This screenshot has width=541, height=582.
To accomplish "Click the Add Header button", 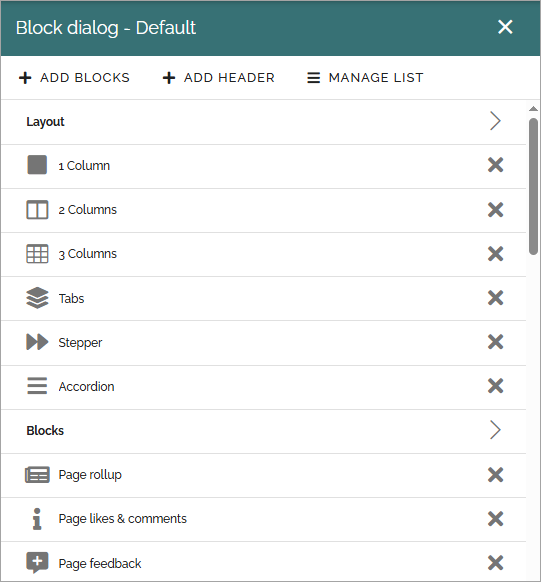I will tap(219, 78).
